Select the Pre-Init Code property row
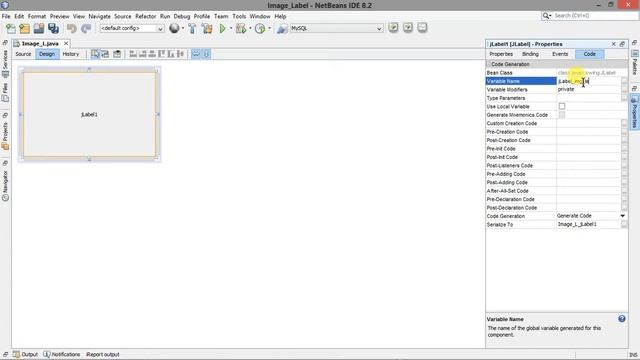This screenshot has height=360, width=640. coord(557,149)
